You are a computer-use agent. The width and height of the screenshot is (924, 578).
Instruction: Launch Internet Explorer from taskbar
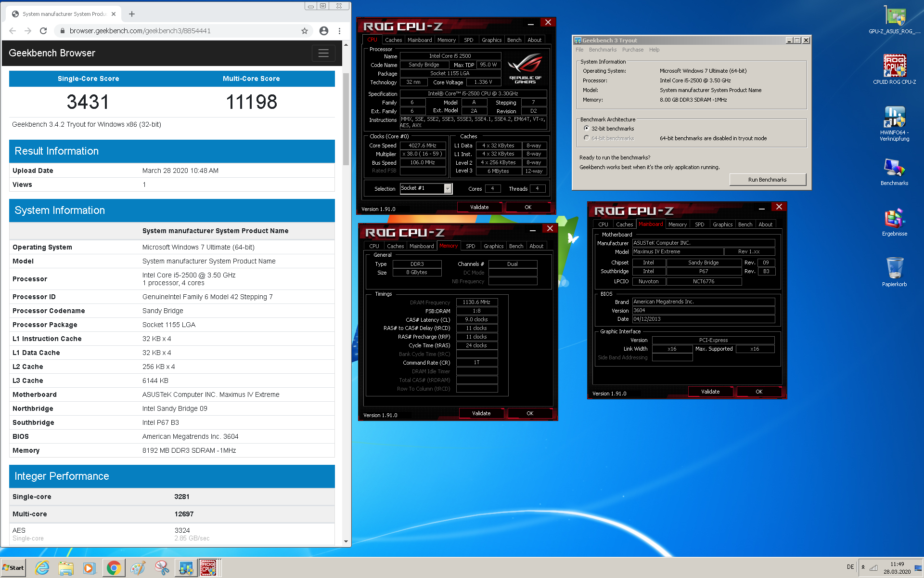(x=42, y=568)
